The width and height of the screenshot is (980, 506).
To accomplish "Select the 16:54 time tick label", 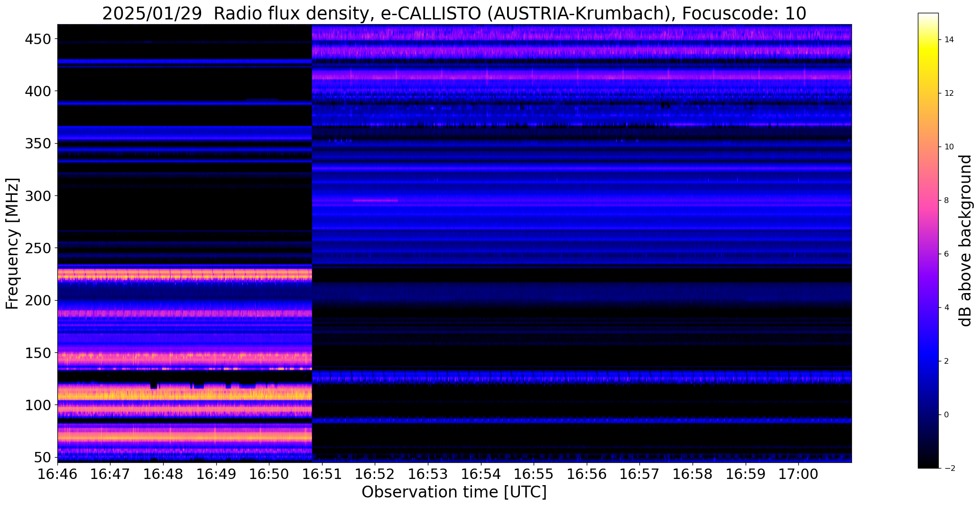I will tap(481, 474).
